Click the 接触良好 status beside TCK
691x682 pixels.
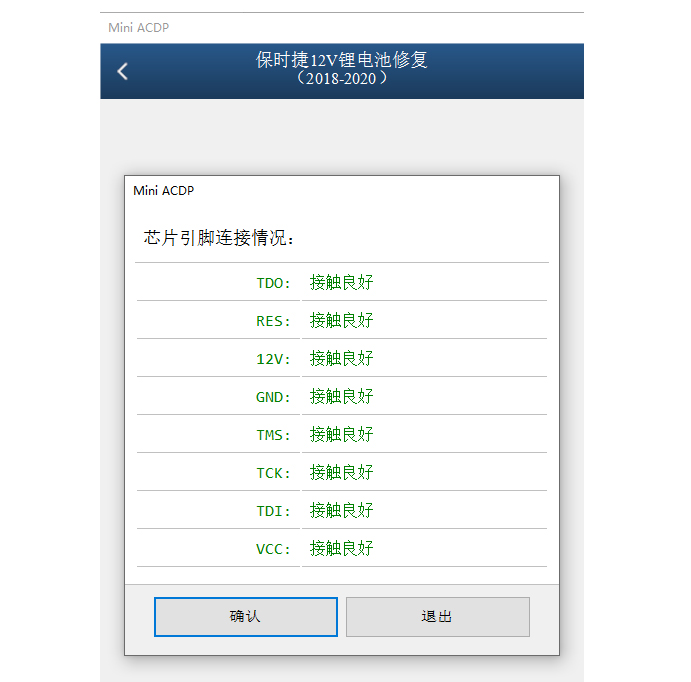pyautogui.click(x=341, y=473)
